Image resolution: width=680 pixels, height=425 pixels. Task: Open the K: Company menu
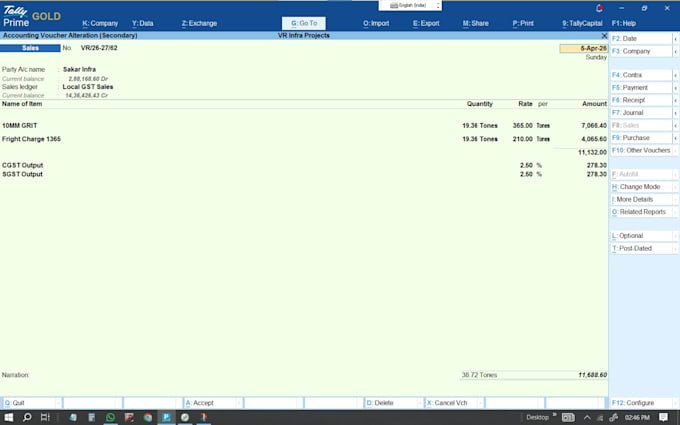pos(100,23)
